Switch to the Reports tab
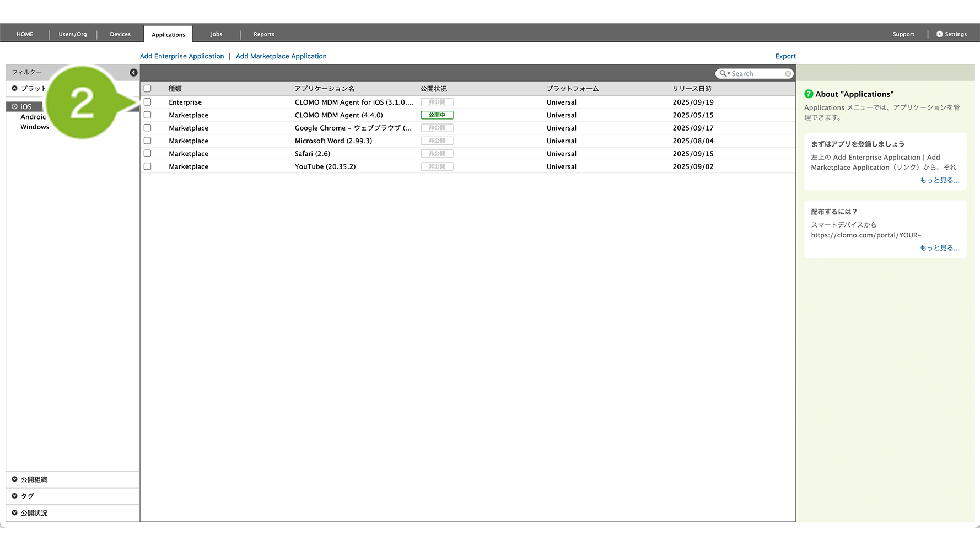This screenshot has height=551, width=980. pos(263,34)
